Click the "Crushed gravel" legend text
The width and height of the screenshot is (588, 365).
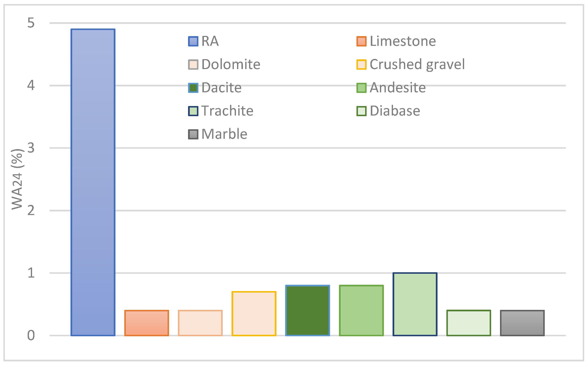click(x=417, y=64)
